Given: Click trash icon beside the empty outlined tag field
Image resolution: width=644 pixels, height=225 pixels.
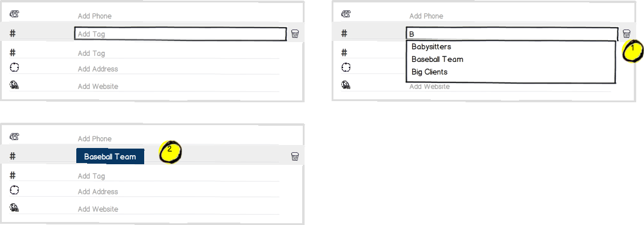Looking at the screenshot, I should [295, 34].
